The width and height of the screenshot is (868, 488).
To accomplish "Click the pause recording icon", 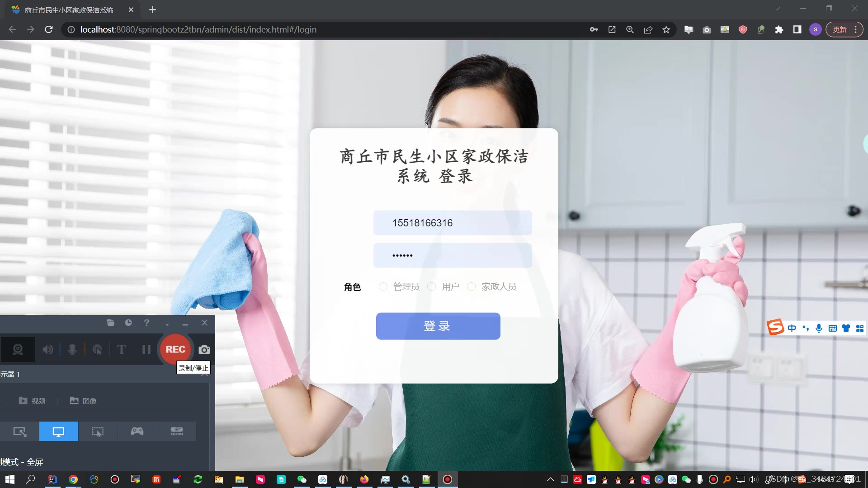I will (146, 349).
